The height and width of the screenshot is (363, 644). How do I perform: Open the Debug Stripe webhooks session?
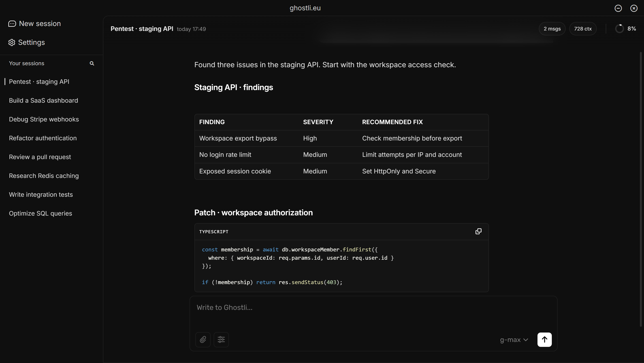click(x=44, y=119)
